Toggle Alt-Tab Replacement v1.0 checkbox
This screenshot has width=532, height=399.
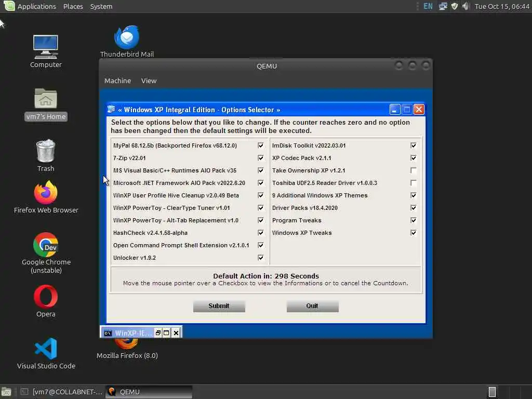click(x=261, y=220)
